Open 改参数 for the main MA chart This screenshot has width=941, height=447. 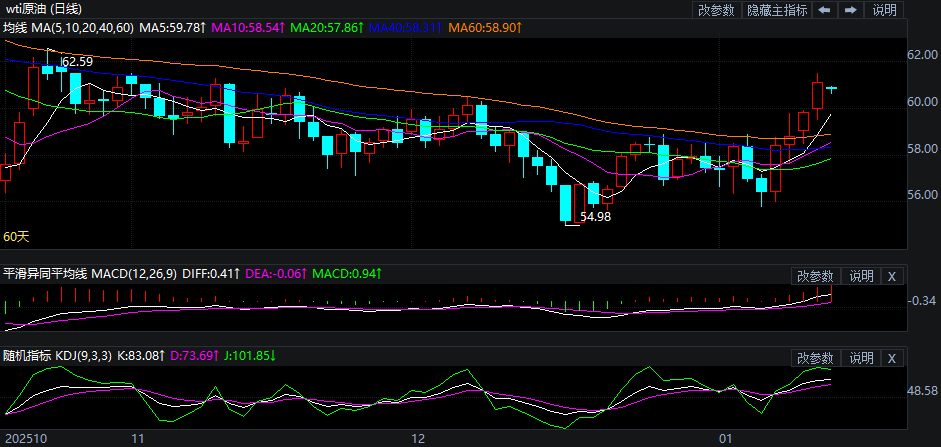[716, 10]
